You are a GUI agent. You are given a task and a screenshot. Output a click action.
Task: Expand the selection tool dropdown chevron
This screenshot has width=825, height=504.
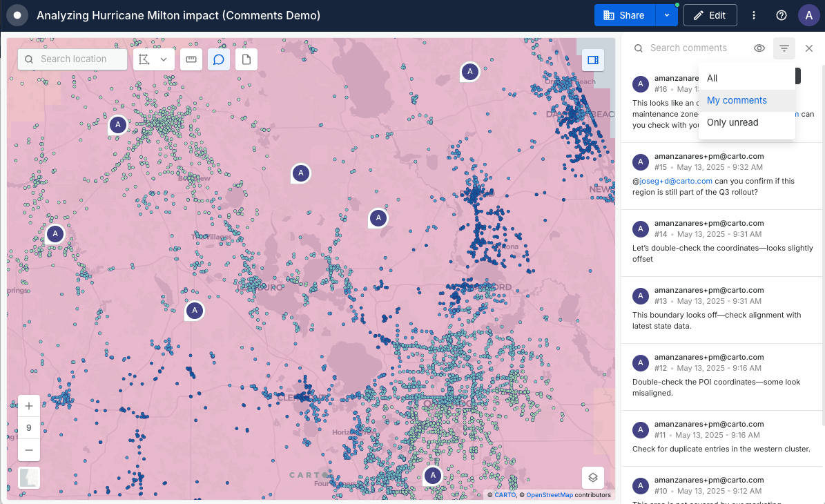164,59
